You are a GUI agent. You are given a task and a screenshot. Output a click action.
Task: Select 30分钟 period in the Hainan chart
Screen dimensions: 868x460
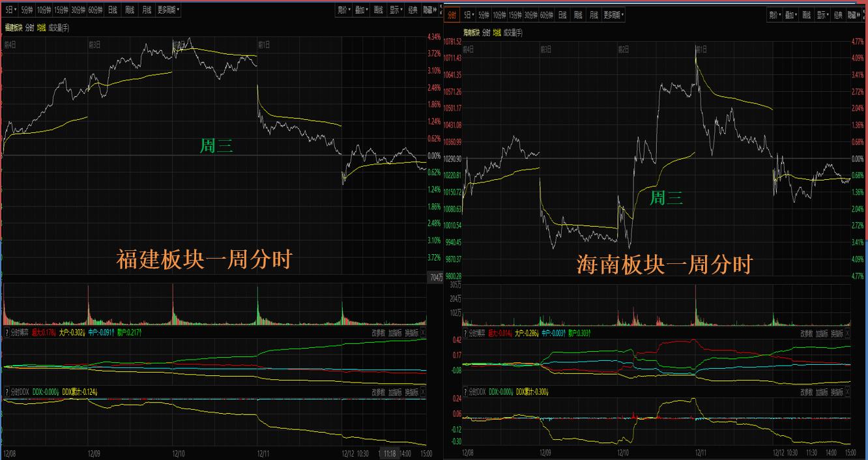click(530, 15)
